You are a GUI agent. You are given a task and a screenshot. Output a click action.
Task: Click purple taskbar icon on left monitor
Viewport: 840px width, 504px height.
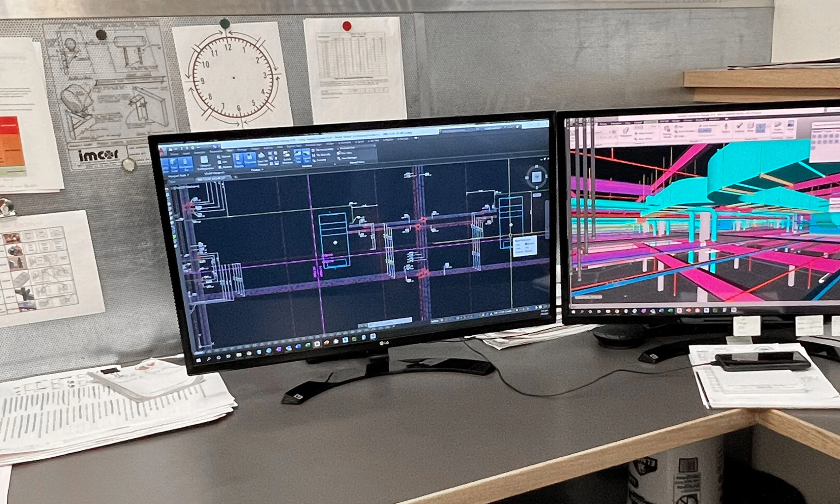(280, 349)
